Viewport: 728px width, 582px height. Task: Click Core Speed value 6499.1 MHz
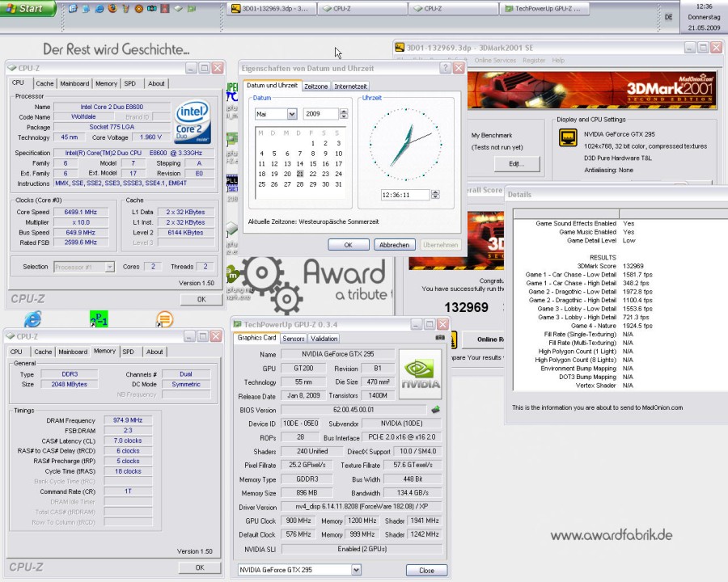tap(81, 212)
